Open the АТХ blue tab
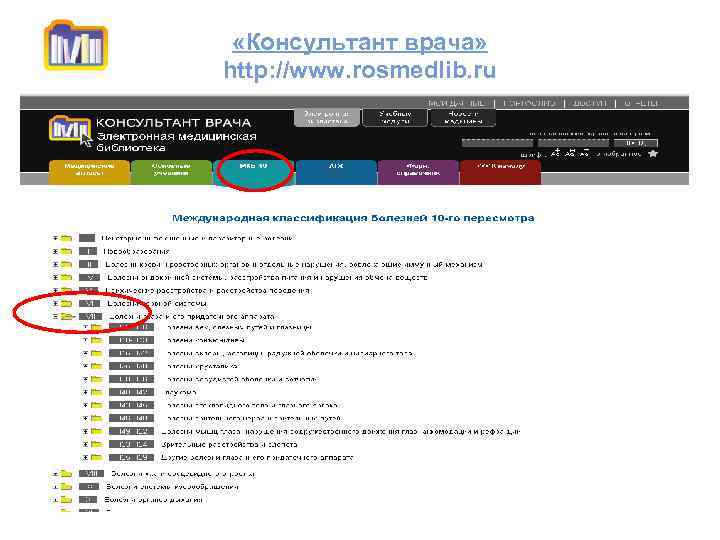 click(x=336, y=172)
